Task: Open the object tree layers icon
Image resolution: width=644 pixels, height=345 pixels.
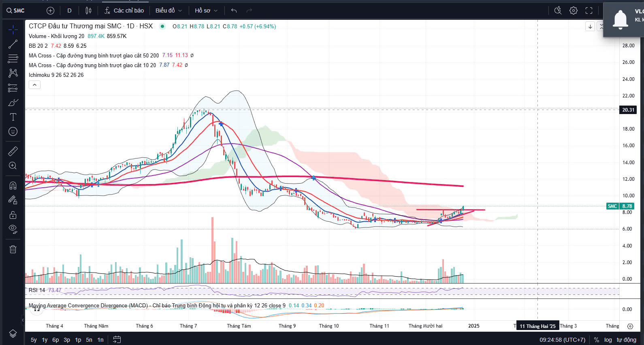Action: (13, 334)
